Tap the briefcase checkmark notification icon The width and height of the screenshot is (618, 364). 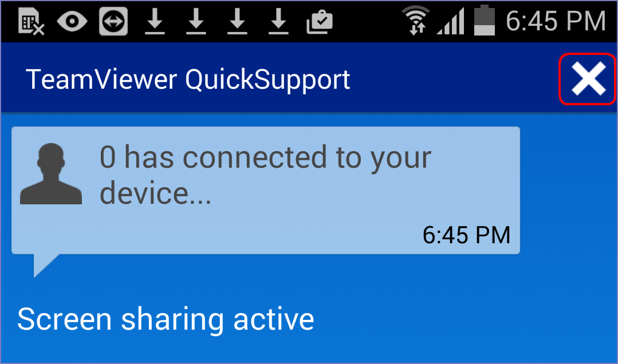(320, 22)
